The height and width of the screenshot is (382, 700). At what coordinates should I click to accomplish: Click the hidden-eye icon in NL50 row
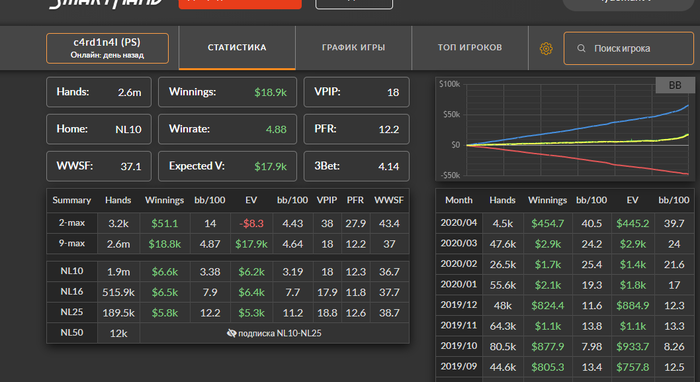point(231,333)
